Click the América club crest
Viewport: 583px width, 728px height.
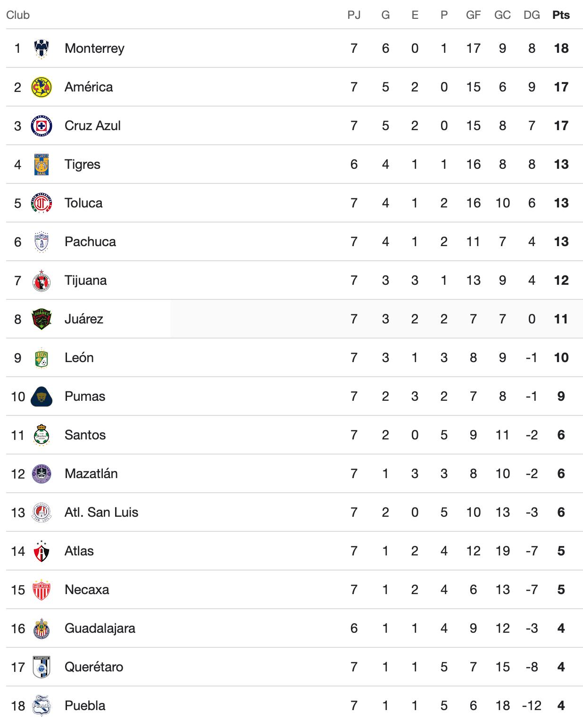pos(41,87)
